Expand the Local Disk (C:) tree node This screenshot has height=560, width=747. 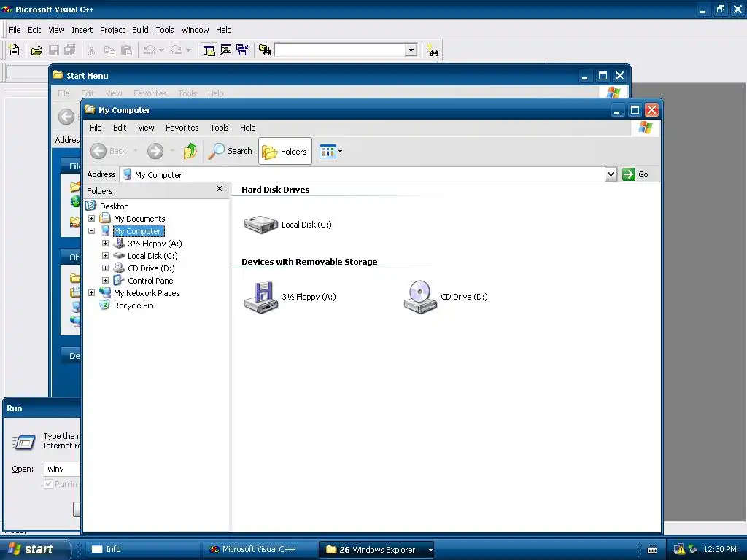coord(105,256)
